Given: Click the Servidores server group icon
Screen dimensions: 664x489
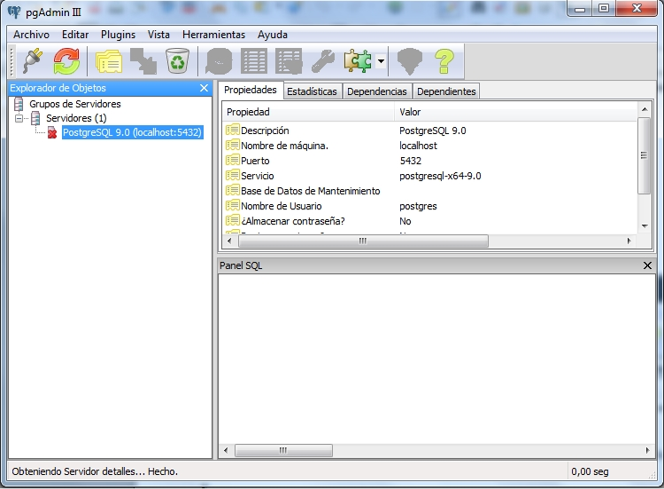Looking at the screenshot, I should pos(36,118).
